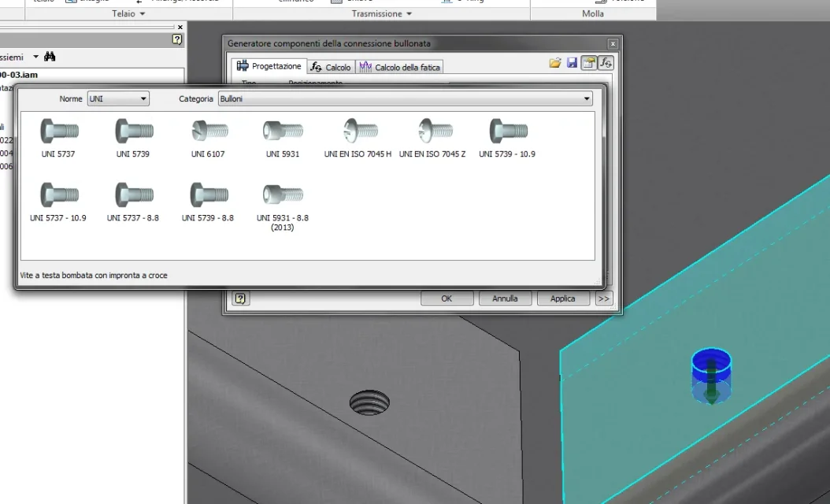Screen dimensions: 830x504
Task: Click the open folder icon in dialog
Action: pos(554,63)
